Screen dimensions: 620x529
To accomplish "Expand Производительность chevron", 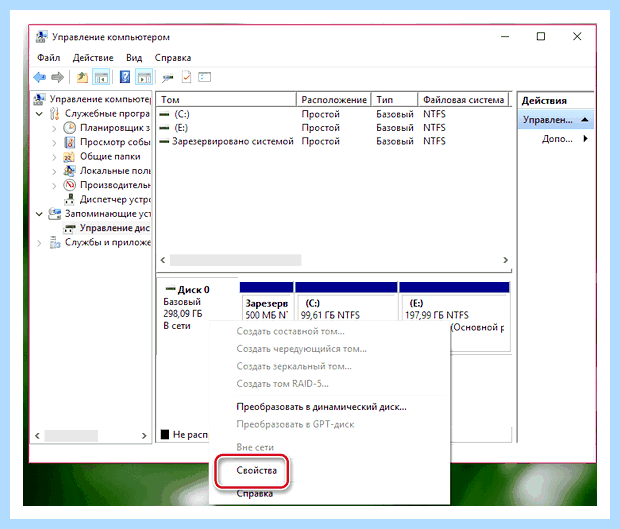I will (x=54, y=185).
